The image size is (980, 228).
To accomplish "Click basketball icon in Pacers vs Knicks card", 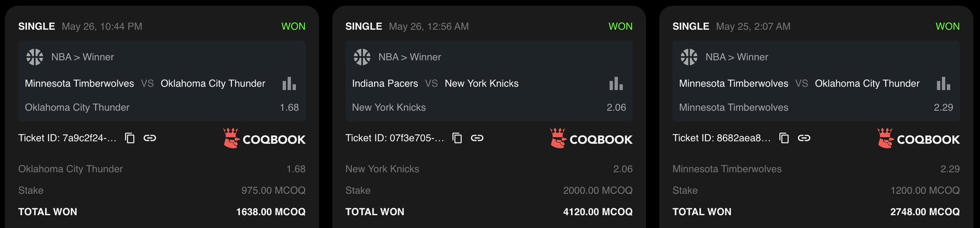I will click(362, 57).
